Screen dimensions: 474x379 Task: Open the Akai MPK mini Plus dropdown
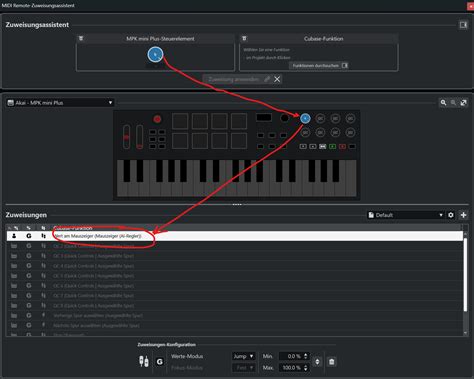60,103
